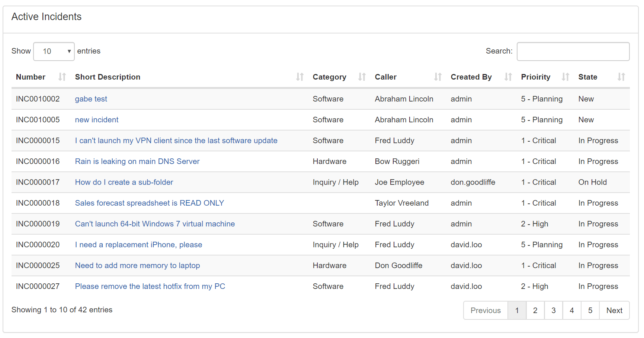The width and height of the screenshot is (644, 338).
Task: Select cell INC0000027
Action: (x=38, y=286)
